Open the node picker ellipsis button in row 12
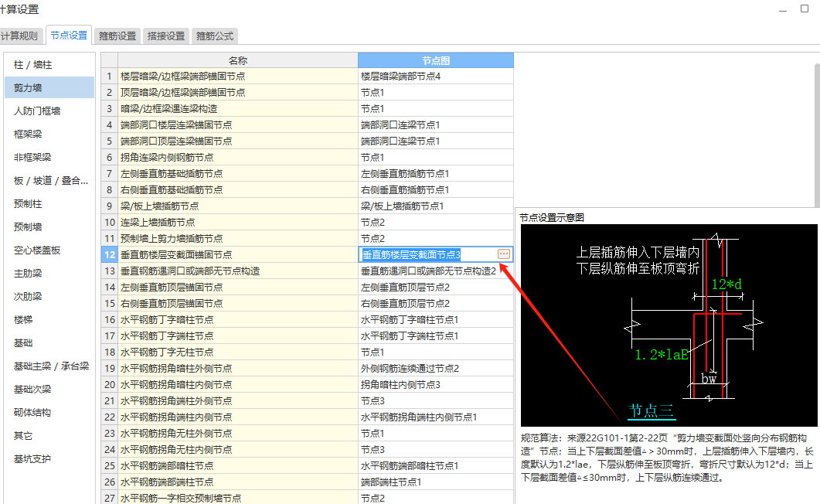This screenshot has width=820, height=504. click(504, 254)
